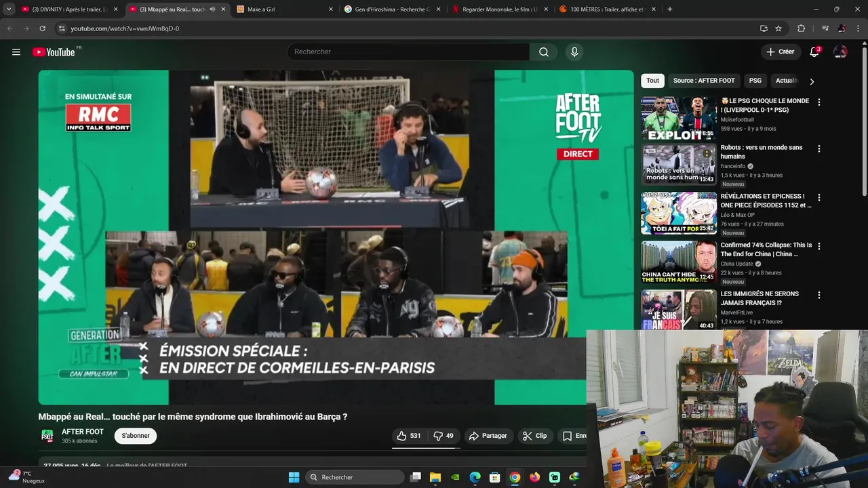The height and width of the screenshot is (488, 868).
Task: Open Robots vers un monde thumbnail
Action: point(679,164)
